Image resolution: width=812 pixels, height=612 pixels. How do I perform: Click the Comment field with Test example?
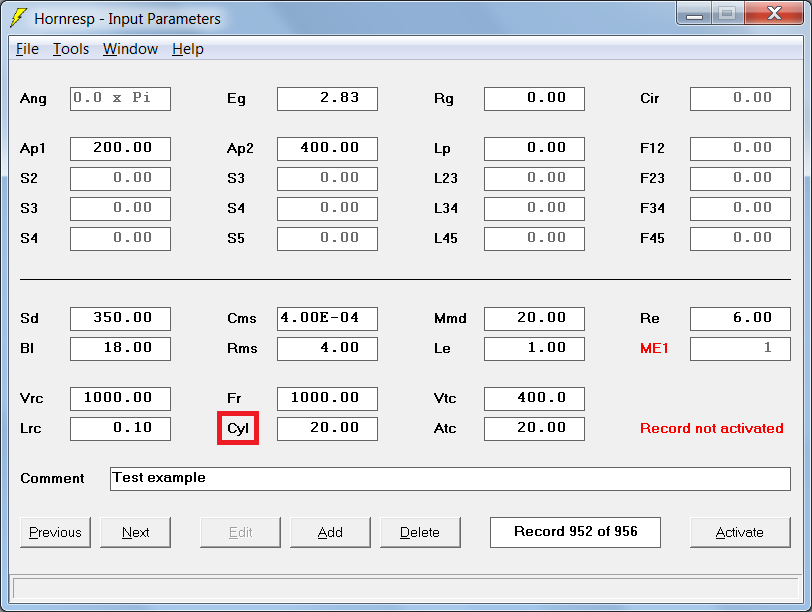pyautogui.click(x=450, y=478)
